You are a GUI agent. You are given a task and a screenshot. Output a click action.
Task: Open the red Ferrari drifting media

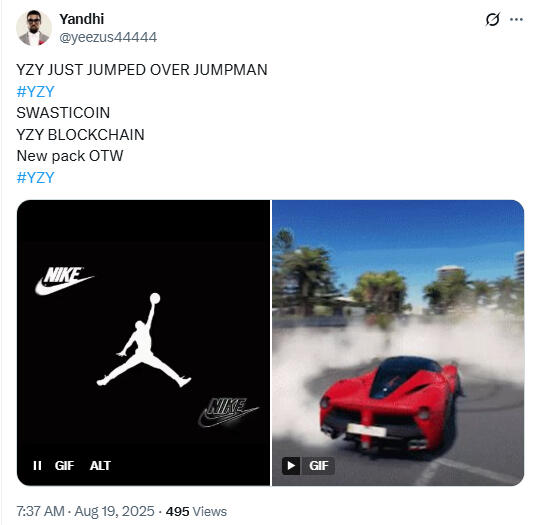click(x=398, y=342)
